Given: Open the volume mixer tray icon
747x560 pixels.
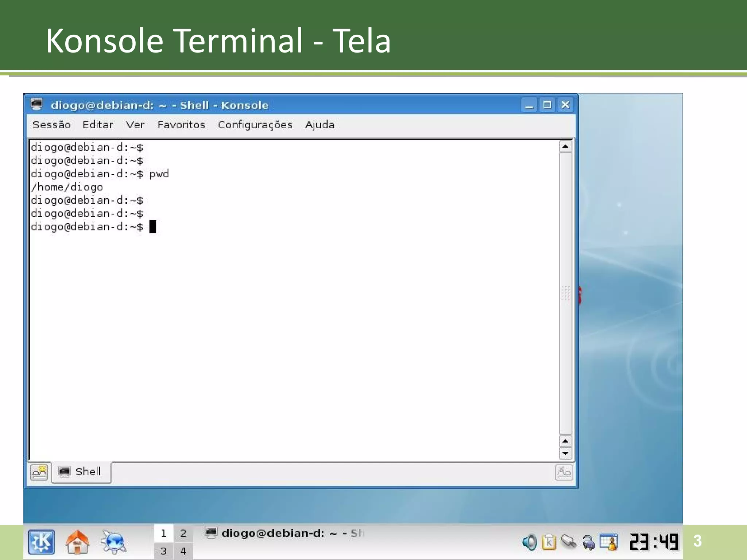Looking at the screenshot, I should [530, 542].
